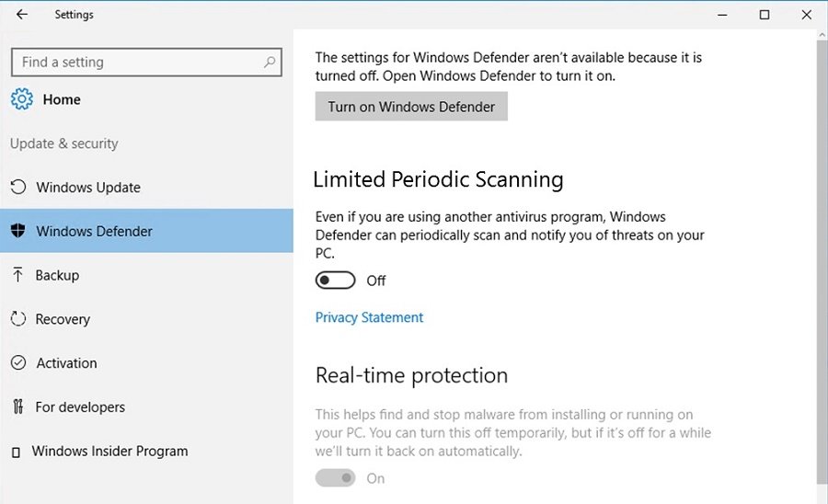Toggle Limited Periodic Scanning on

(x=335, y=281)
